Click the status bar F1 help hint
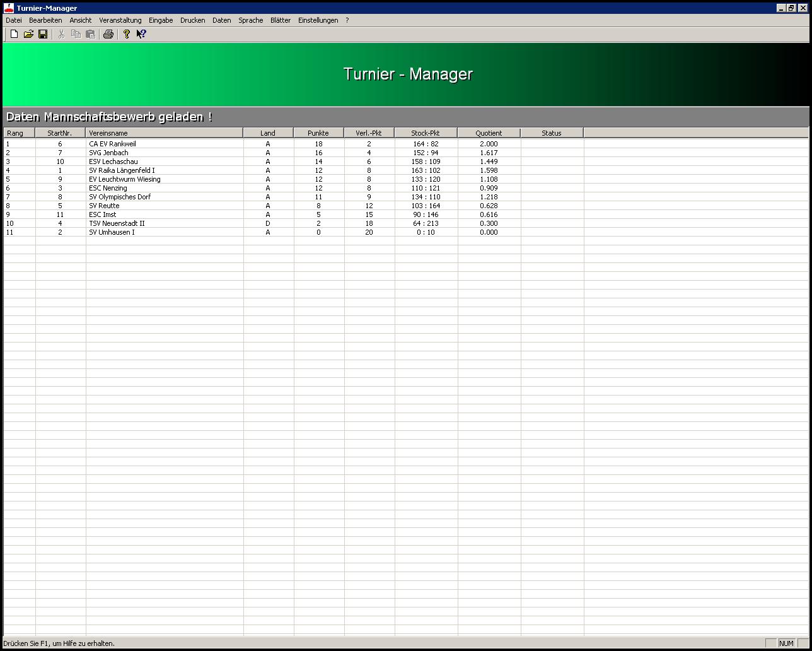 [x=59, y=643]
